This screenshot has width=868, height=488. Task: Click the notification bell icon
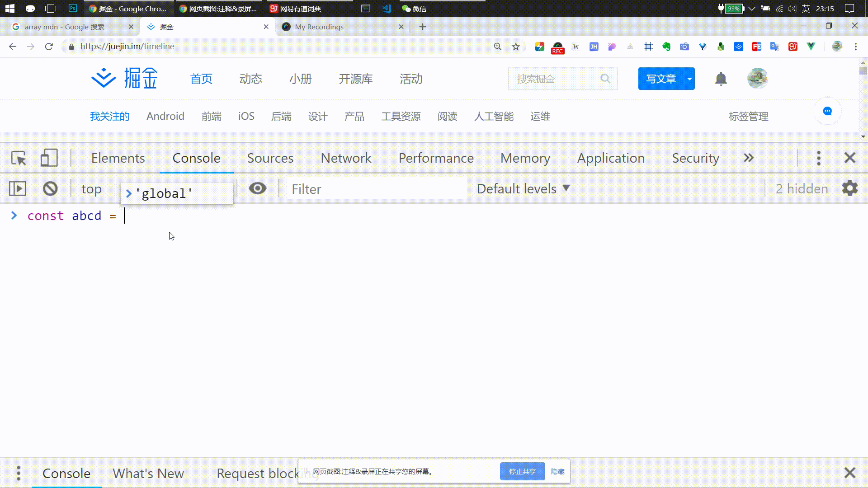pyautogui.click(x=721, y=79)
